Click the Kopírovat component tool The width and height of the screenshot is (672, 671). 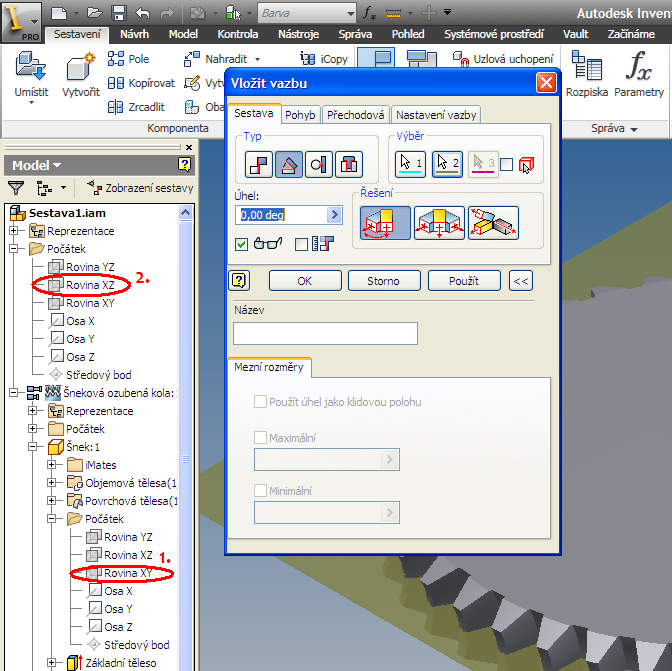click(141, 83)
